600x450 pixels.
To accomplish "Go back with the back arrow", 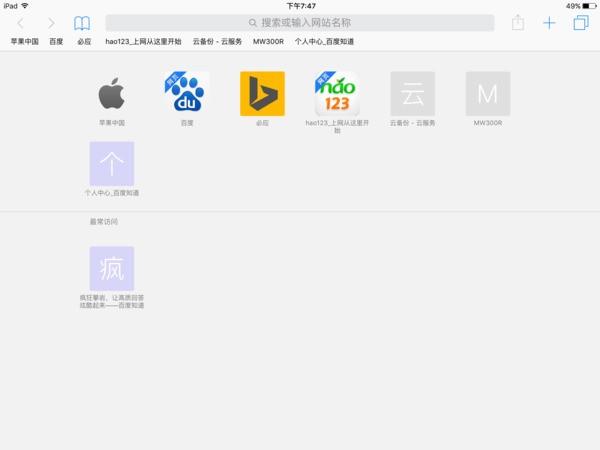I will 21,23.
